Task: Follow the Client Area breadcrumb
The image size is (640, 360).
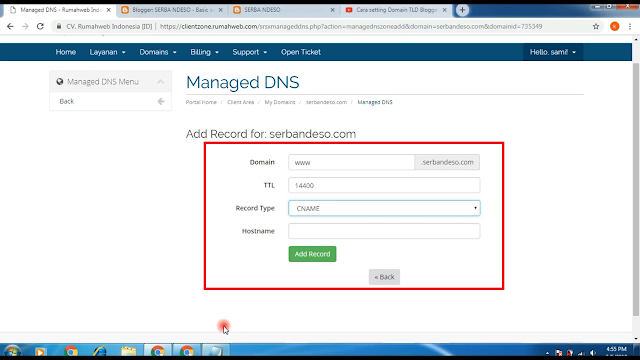Action: click(x=240, y=102)
